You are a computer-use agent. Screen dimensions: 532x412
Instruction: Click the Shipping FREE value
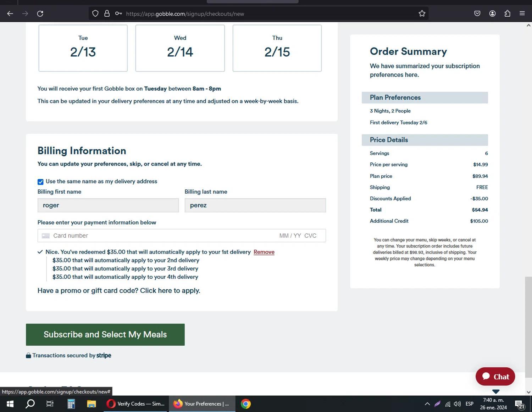482,187
